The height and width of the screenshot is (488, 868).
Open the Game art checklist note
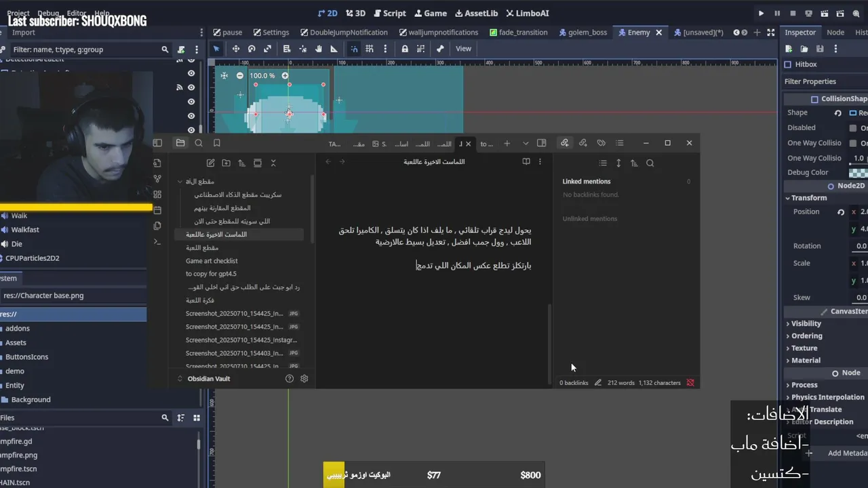212,261
